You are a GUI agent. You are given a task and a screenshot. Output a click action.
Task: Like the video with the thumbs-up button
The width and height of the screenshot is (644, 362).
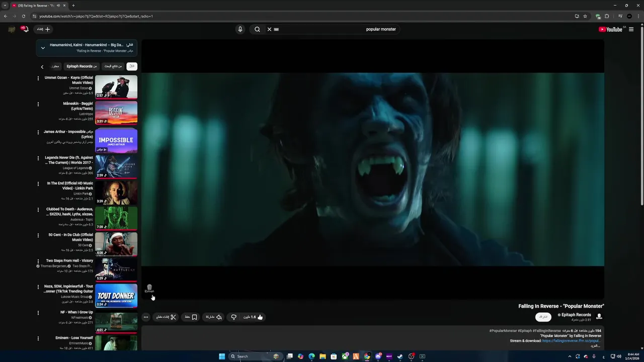[x=253, y=317]
